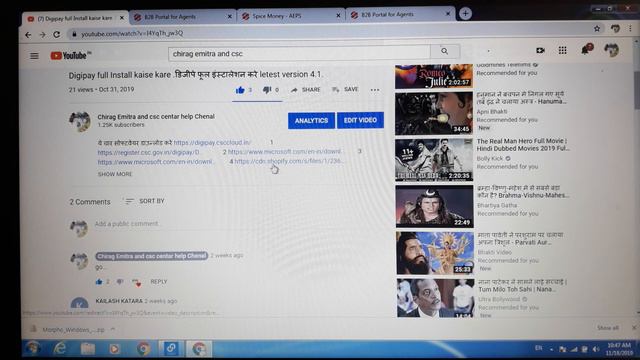Viewport: 640px width, 360px height.
Task: Save the video to a playlist
Action: pyautogui.click(x=345, y=89)
